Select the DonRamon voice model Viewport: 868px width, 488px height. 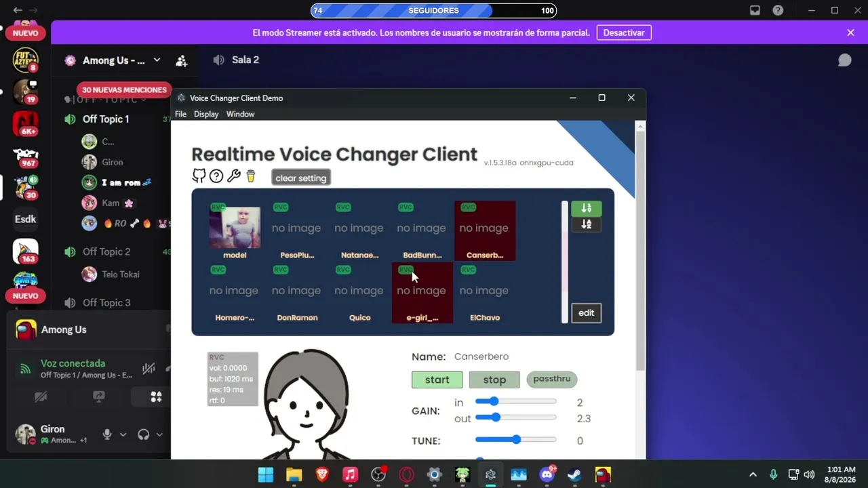click(x=297, y=293)
